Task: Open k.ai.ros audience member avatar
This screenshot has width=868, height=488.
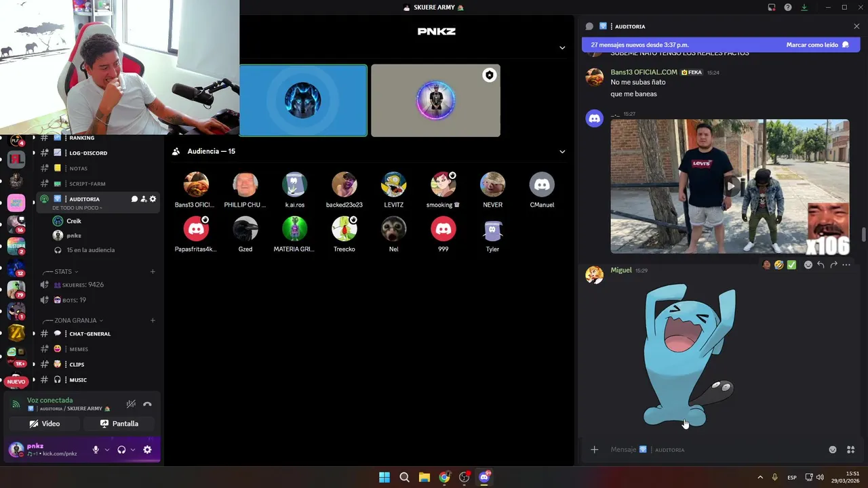Action: click(295, 184)
